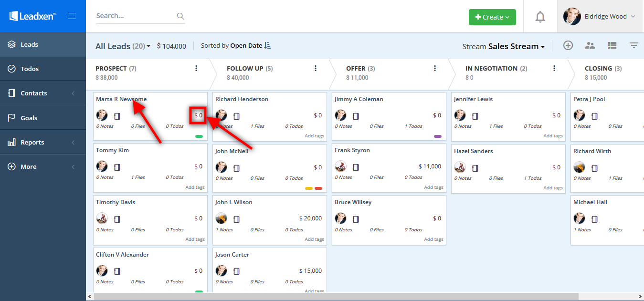The height and width of the screenshot is (301, 644).
Task: Click the horizontal scrollbar thumb
Action: click(336, 297)
